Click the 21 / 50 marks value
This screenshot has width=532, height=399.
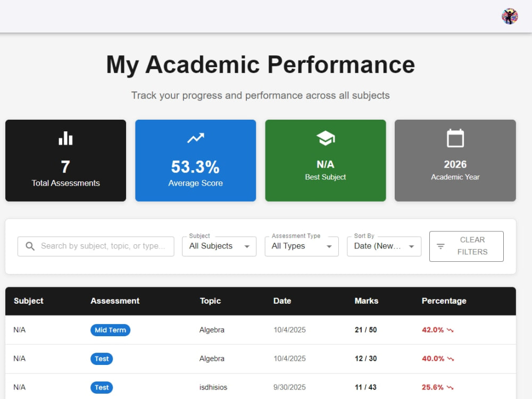point(366,330)
